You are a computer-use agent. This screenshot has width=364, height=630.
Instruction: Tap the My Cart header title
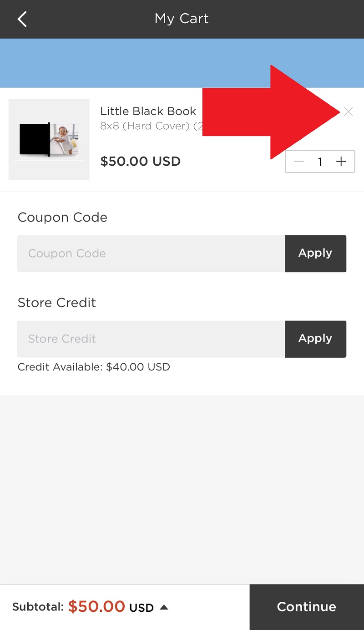182,19
